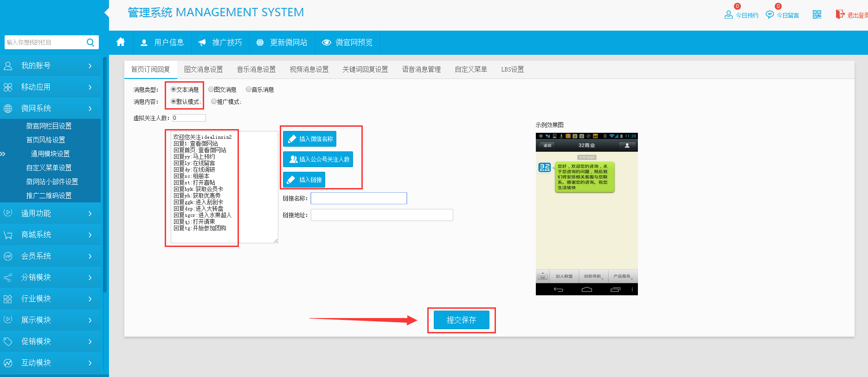
Task: Choose the 推广模式 radio option
Action: pos(214,101)
